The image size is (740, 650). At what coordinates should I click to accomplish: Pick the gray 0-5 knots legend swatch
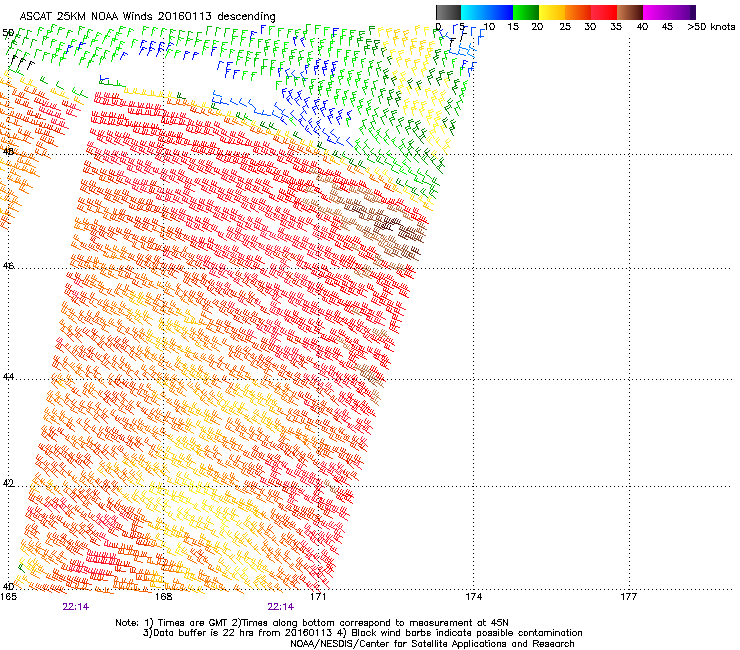point(448,12)
